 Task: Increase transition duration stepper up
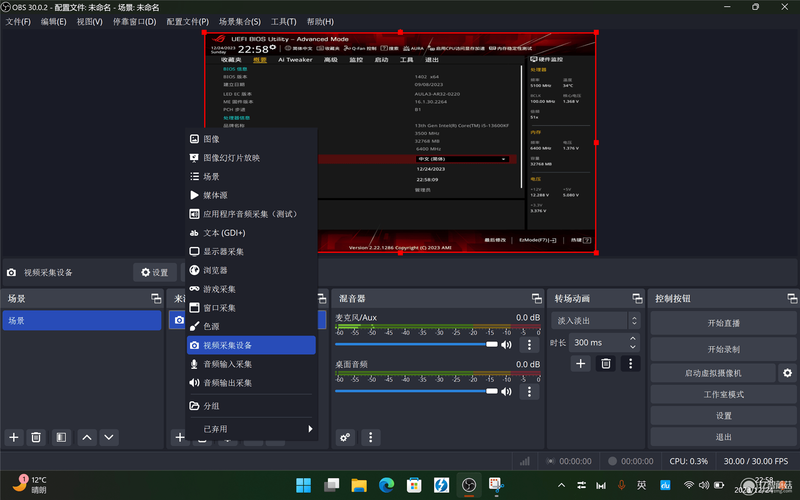coord(633,338)
